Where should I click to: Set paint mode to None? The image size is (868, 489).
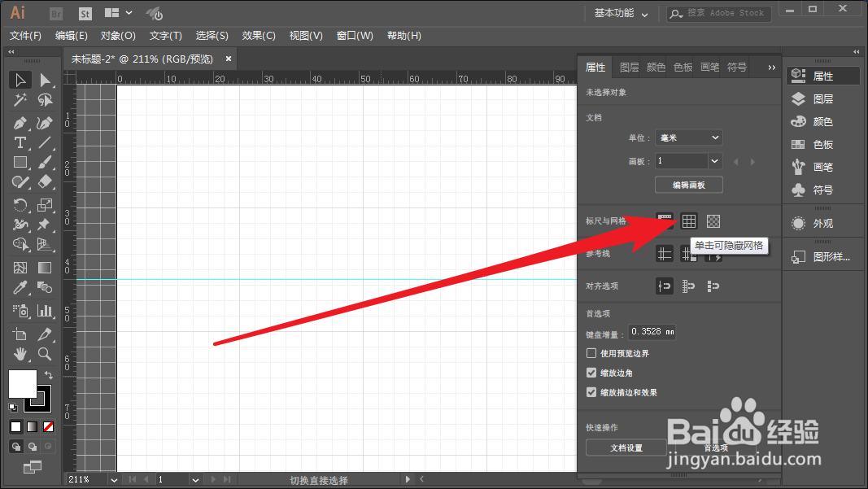tap(48, 427)
